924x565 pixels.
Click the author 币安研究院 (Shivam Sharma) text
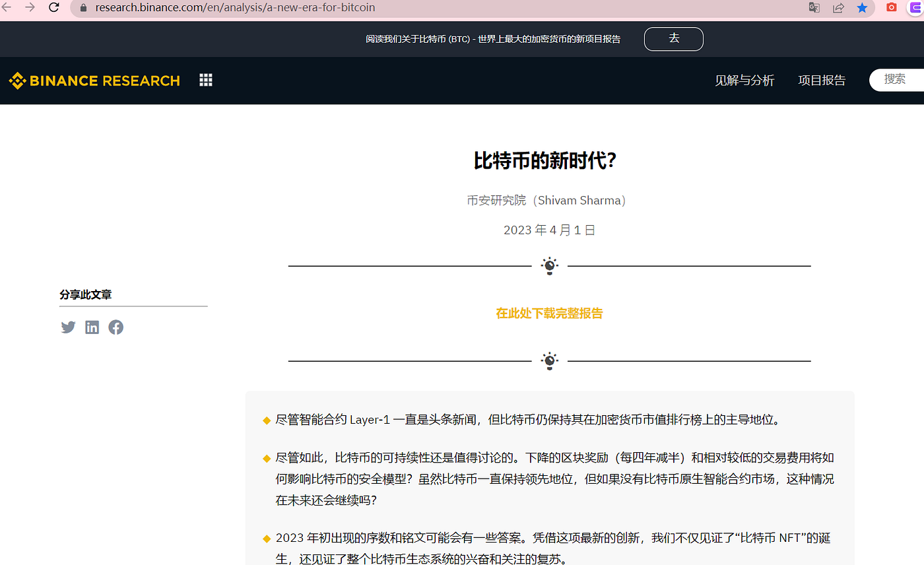[x=546, y=200]
